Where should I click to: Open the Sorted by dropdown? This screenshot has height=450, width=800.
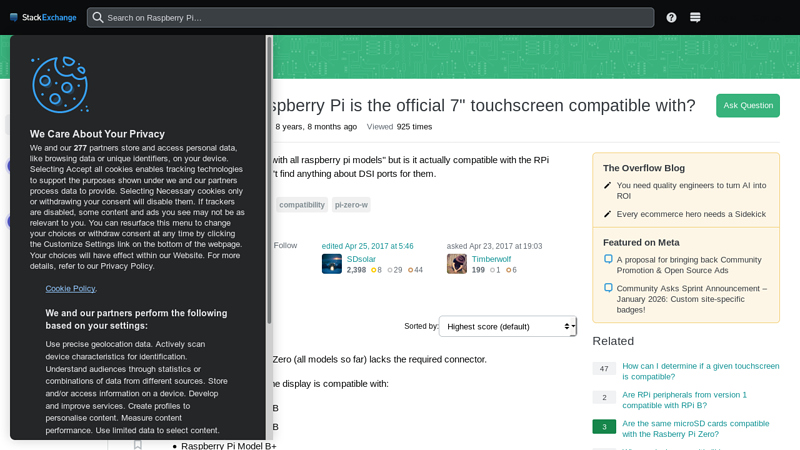point(508,327)
